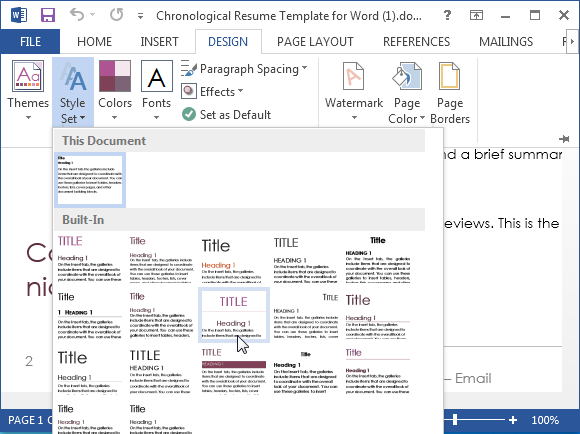Zoom in with the plus button
The image size is (580, 434).
(x=513, y=420)
